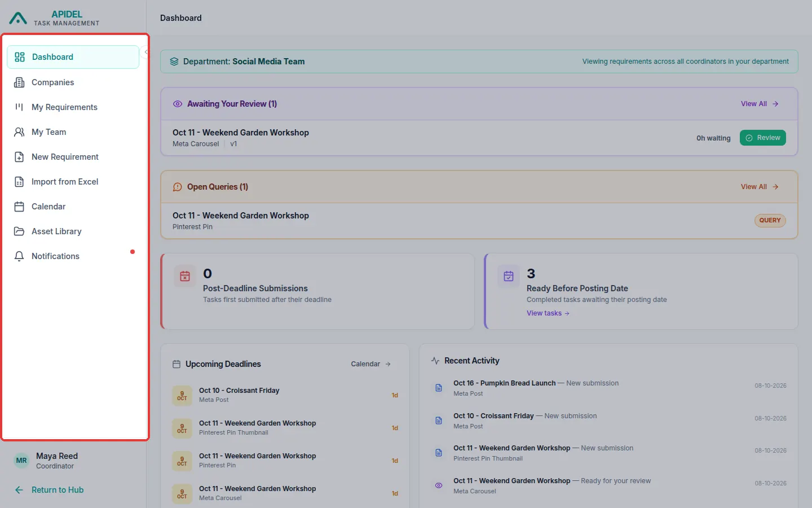
Task: Click the Return to Hub link
Action: [x=58, y=490]
